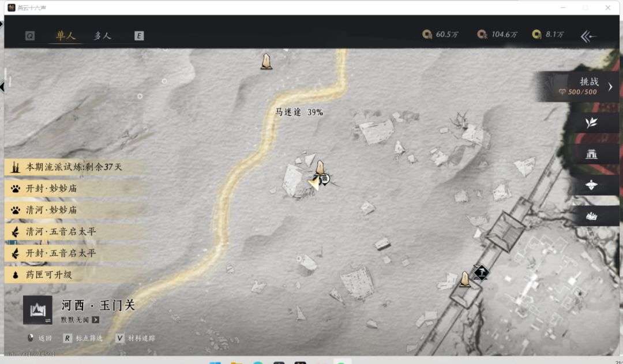Click the feather icon beside 开封·五音启太平
The width and height of the screenshot is (623, 364).
[16, 253]
